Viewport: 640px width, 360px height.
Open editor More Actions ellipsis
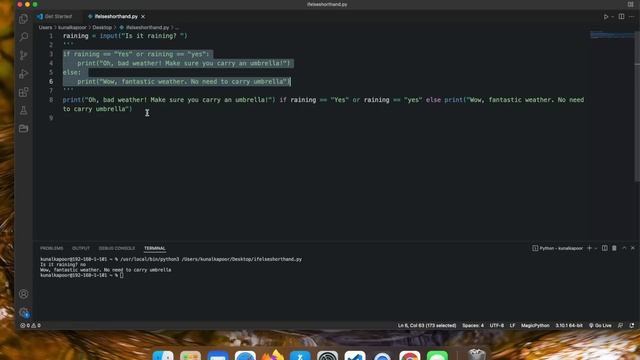(631, 17)
